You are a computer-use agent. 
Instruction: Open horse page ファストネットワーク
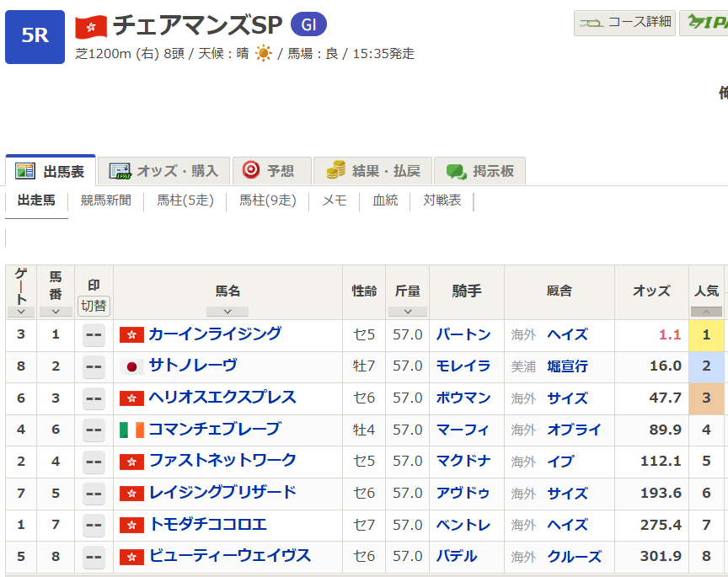point(222,461)
